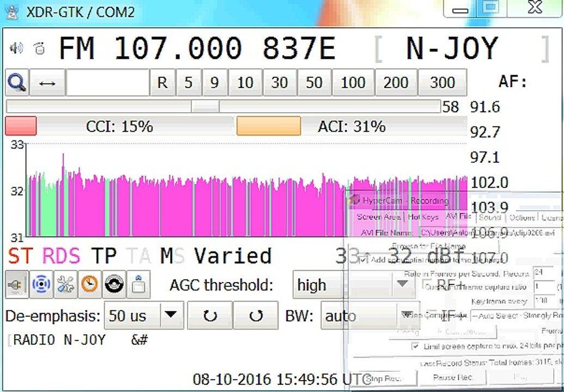Tune by step 200 button
This screenshot has height=392, width=564.
pos(396,83)
